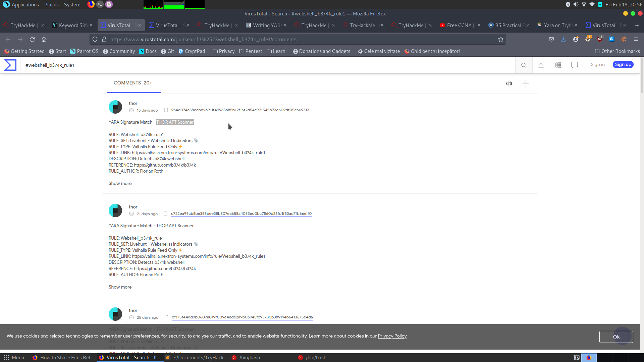Expand the first comment with Show more
644x362 pixels.
(120, 183)
